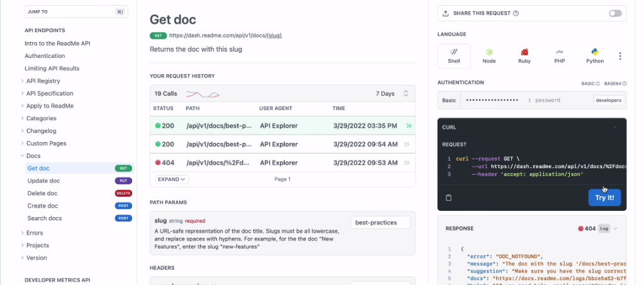Click the BASE64 auth info icon
The width and height of the screenshot is (644, 285).
(625, 84)
